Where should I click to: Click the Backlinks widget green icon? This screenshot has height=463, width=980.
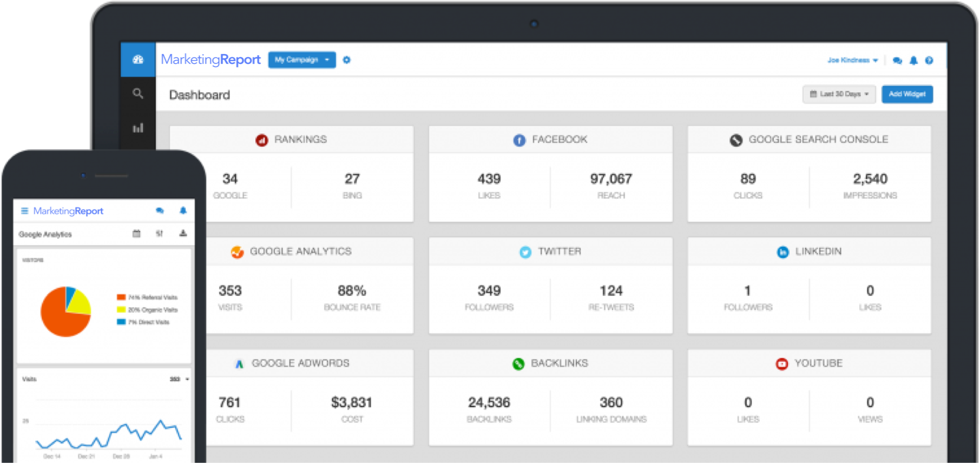(518, 364)
